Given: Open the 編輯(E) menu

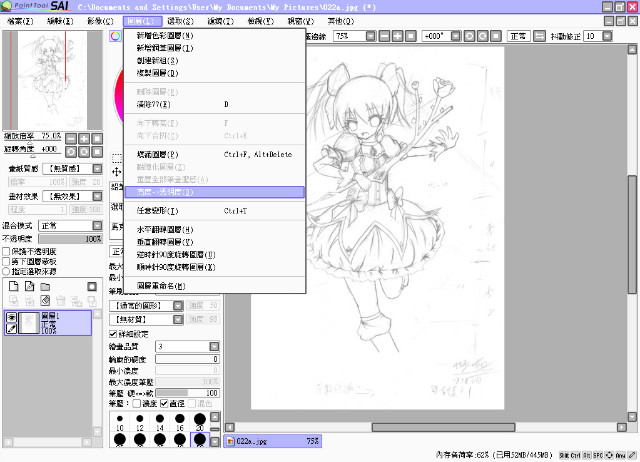Looking at the screenshot, I should pos(60,21).
